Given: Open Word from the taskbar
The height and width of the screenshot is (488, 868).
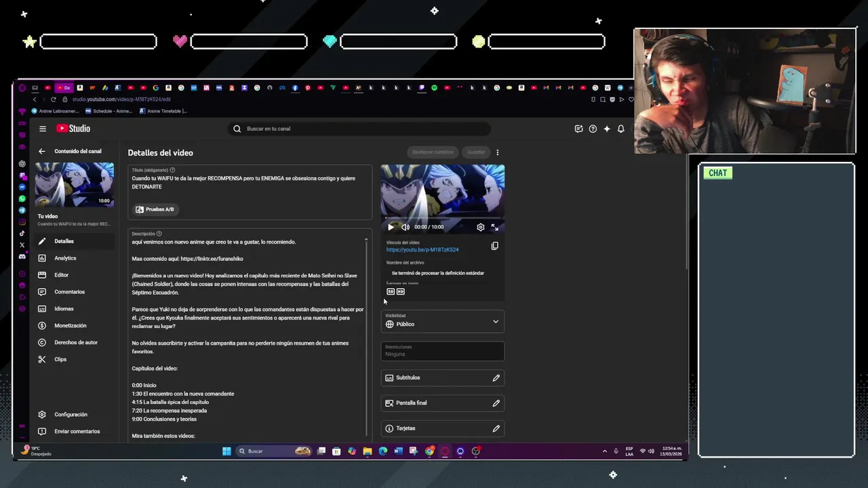Looking at the screenshot, I should click(398, 451).
